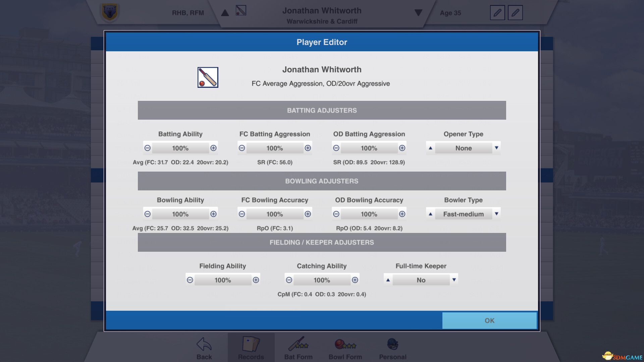Click the bat-and-ball icon in Player Editor
This screenshot has width=644, height=362.
coord(207,77)
